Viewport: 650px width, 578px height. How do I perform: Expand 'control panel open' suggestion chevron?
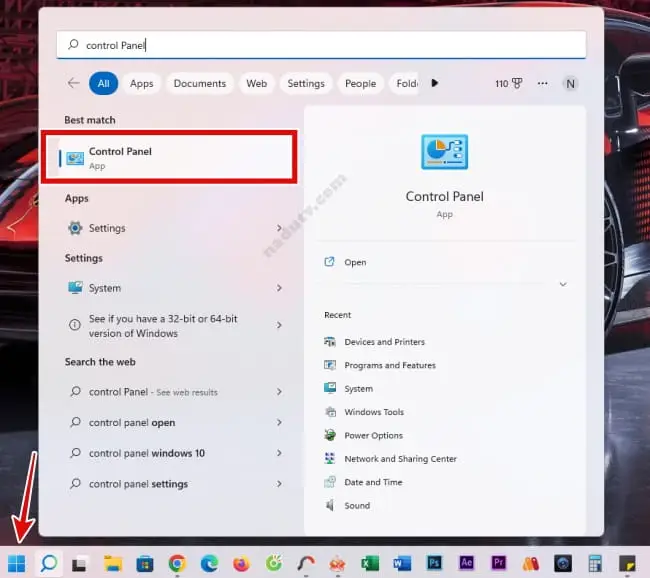pyautogui.click(x=279, y=422)
